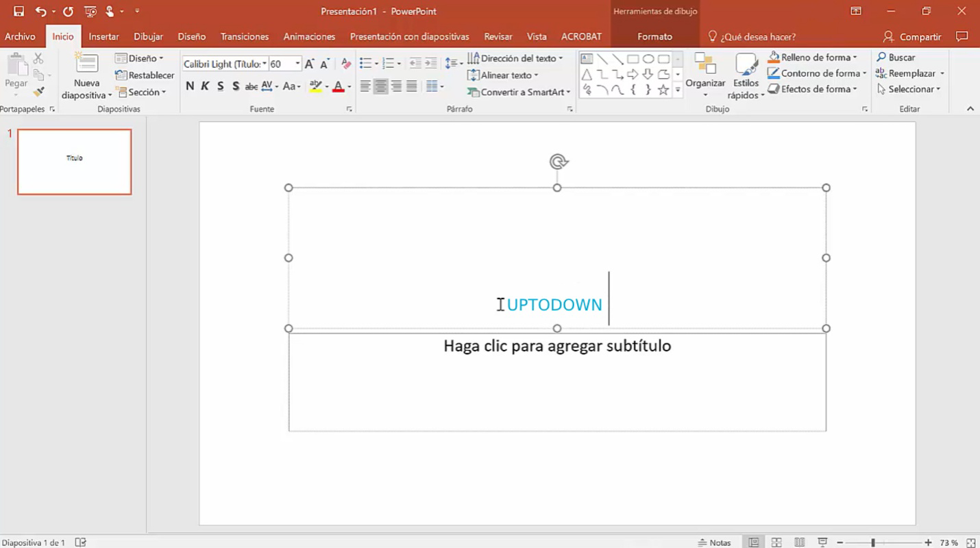Toggle italic formatting with K
Image resolution: width=980 pixels, height=548 pixels.
(205, 86)
